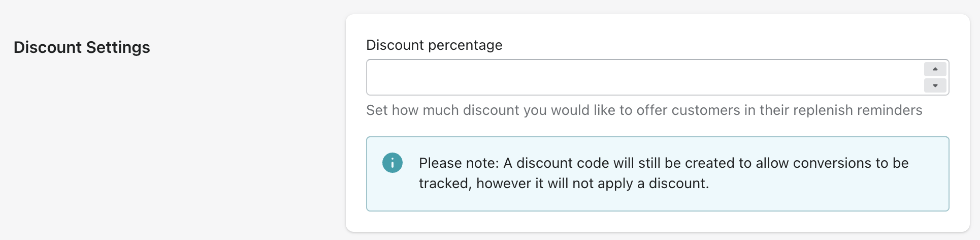Click "Please note:" at the banner start
The width and height of the screenshot is (980, 240).
(459, 163)
